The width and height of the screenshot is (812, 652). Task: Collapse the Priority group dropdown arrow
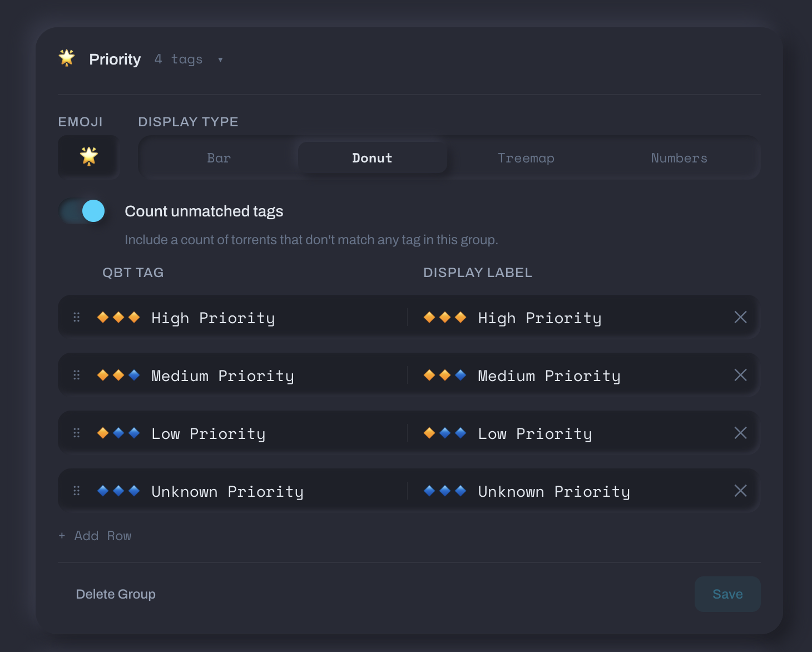pyautogui.click(x=220, y=60)
